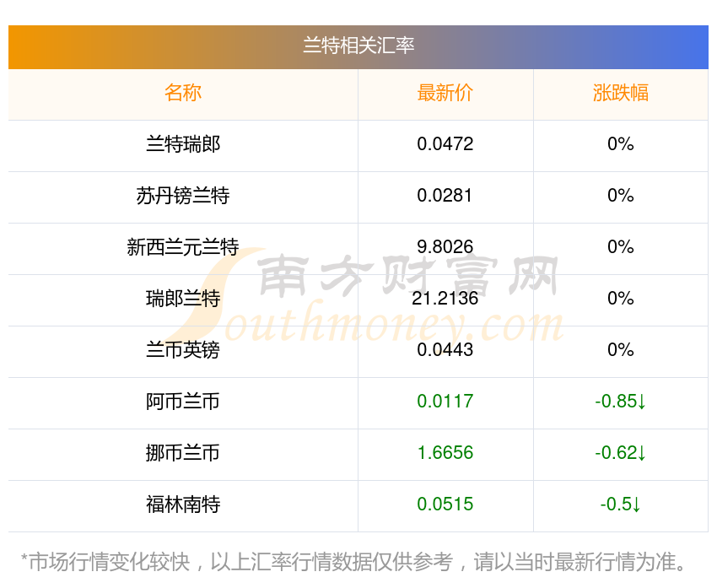Select the 苏丹镑兰特 row name
Image resolution: width=717 pixels, height=588 pixels.
point(183,196)
